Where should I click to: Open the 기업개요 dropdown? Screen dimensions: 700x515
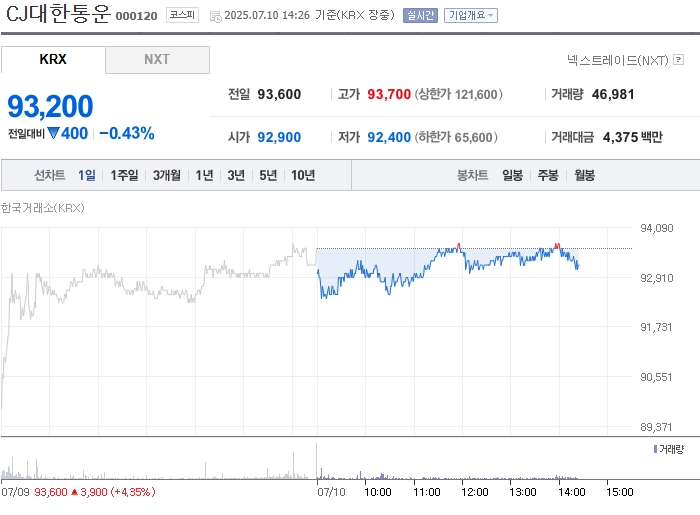pyautogui.click(x=471, y=16)
